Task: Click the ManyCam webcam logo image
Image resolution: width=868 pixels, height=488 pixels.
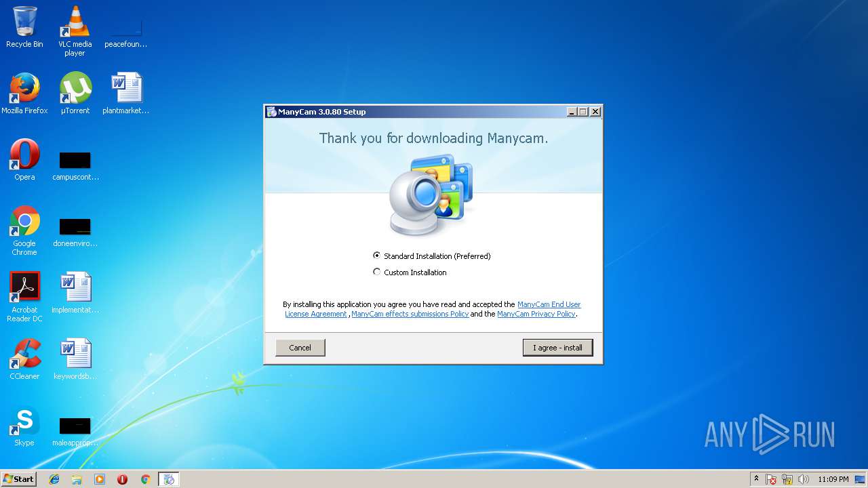Action: pos(431,195)
